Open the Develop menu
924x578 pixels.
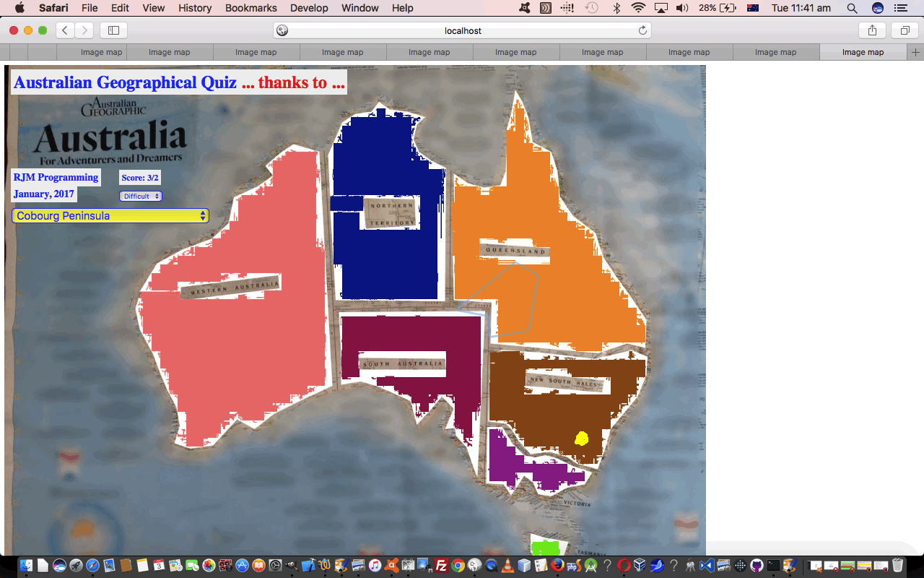[308, 8]
